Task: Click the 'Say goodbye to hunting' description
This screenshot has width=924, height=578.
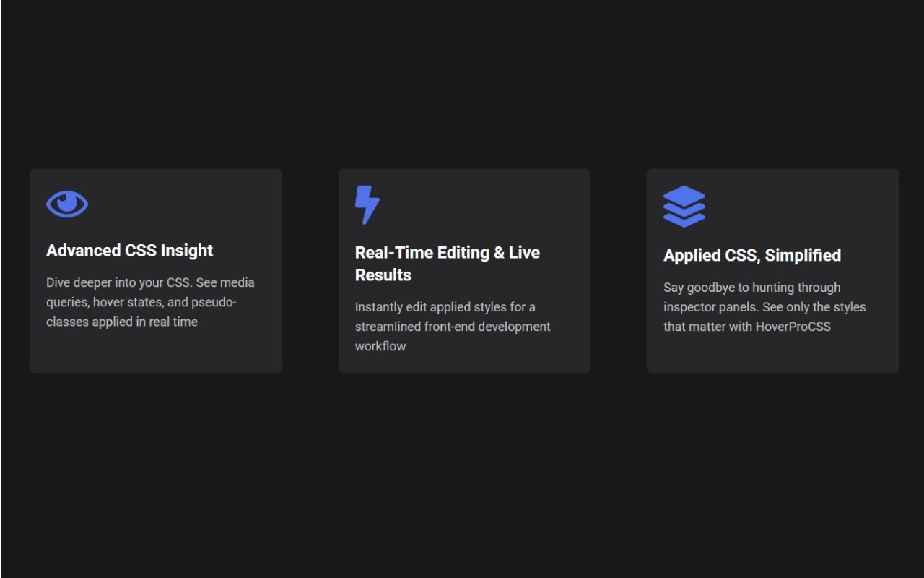Action: point(764,307)
